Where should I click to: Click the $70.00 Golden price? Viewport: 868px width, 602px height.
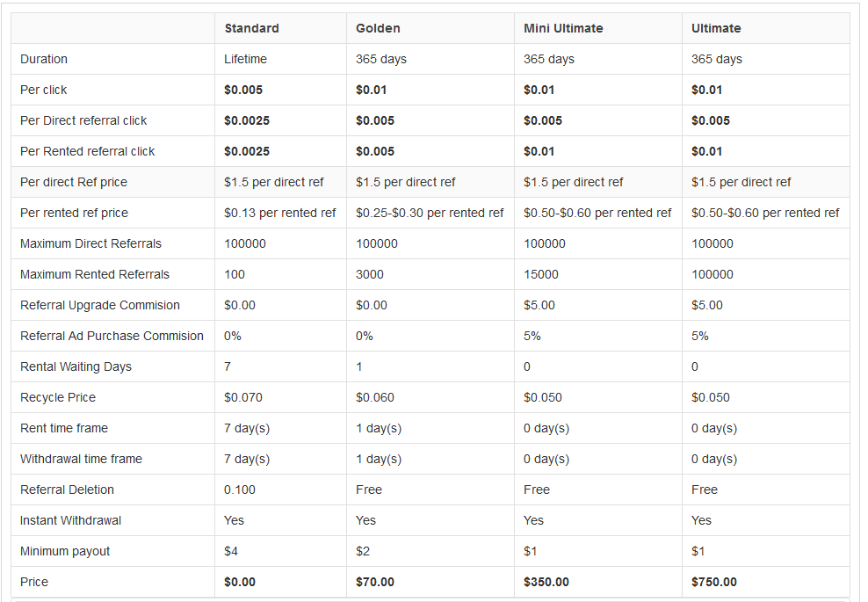pos(375,582)
